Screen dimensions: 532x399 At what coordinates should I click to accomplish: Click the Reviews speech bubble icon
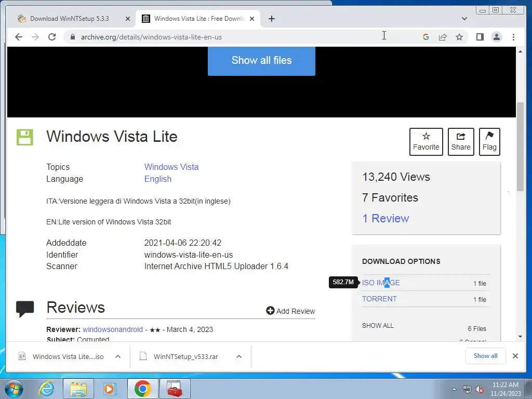25,309
